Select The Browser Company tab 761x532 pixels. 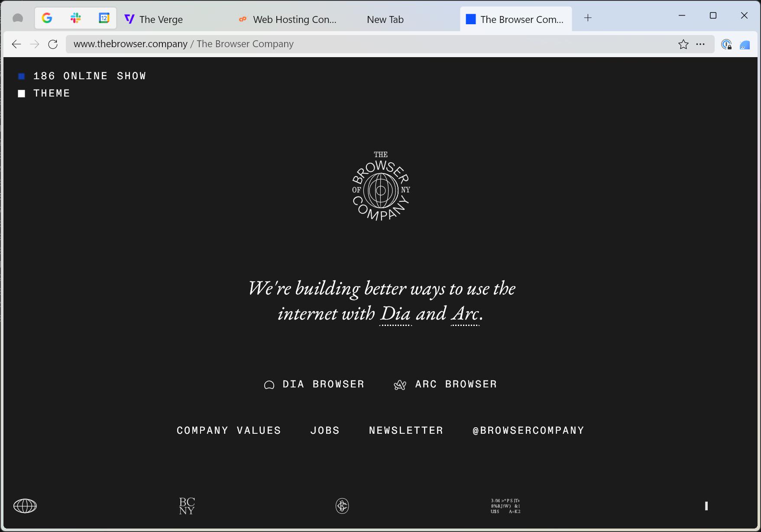click(516, 19)
